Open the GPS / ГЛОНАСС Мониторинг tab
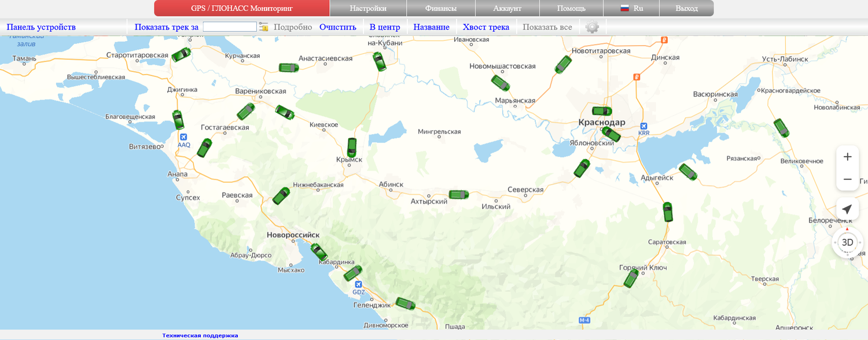Screen dimensions: 868x340 (x=242, y=8)
